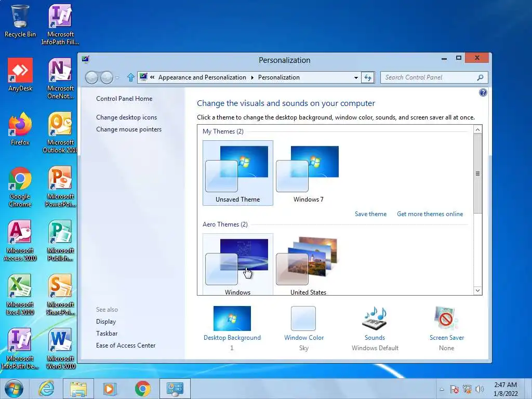Launch Internet Explorer from the taskbar
Viewport: 532px width, 399px height.
pyautogui.click(x=46, y=389)
